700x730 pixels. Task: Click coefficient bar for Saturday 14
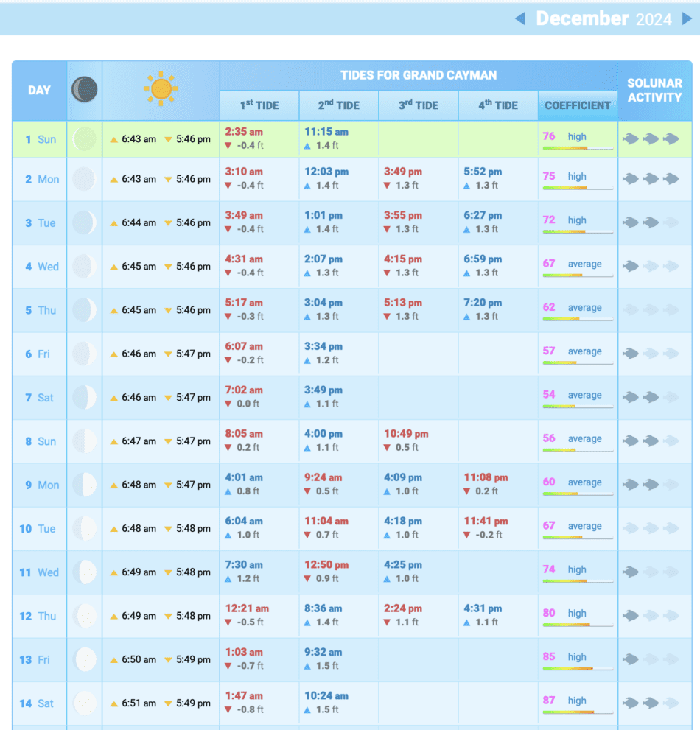click(578, 712)
